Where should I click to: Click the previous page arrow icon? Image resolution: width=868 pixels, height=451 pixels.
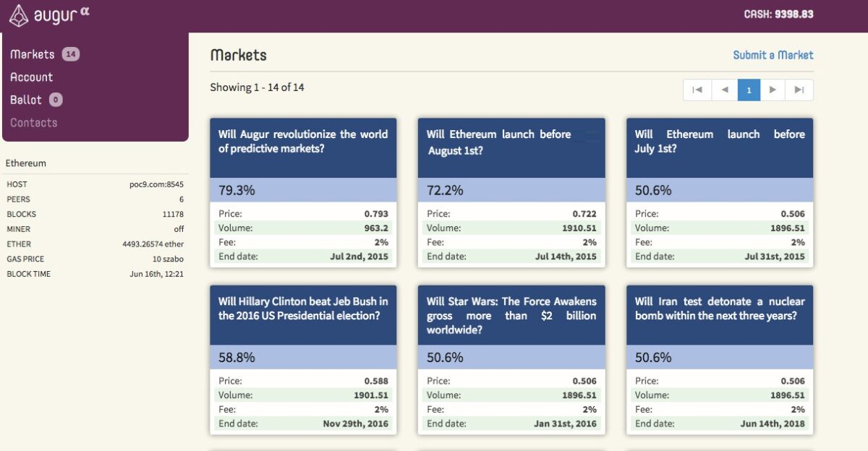[x=724, y=90]
